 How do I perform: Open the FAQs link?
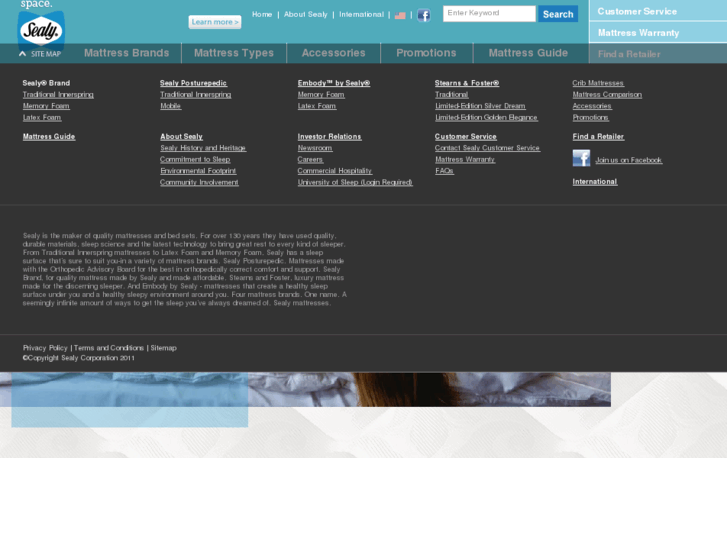[x=444, y=171]
